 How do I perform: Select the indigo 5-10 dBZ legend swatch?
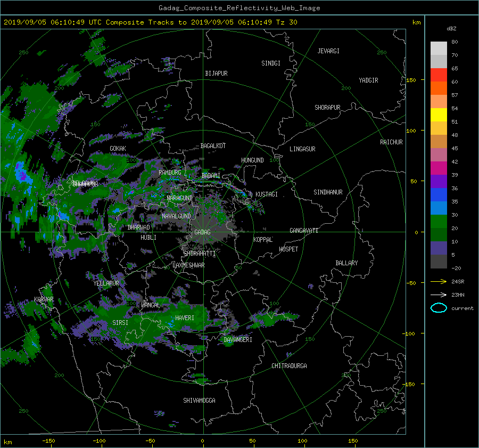(x=439, y=248)
